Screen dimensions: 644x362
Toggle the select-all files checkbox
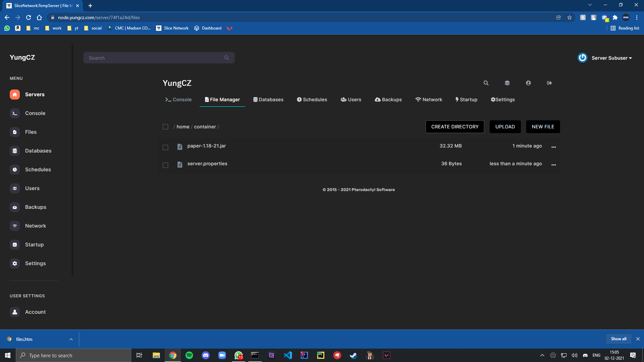tap(165, 127)
